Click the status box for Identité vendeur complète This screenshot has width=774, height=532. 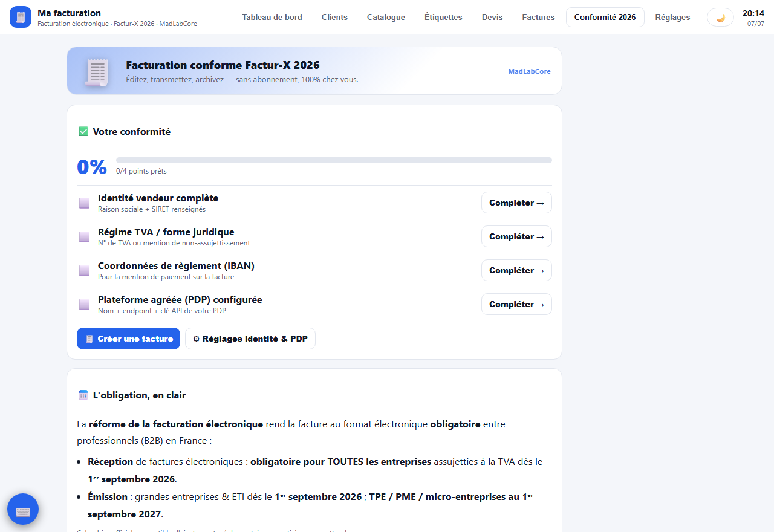84,203
